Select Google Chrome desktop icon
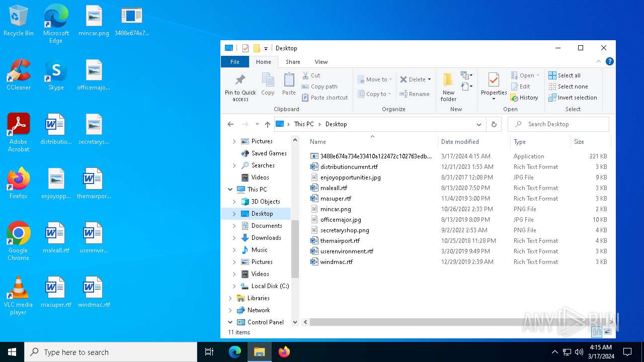The height and width of the screenshot is (362, 644). tap(18, 241)
